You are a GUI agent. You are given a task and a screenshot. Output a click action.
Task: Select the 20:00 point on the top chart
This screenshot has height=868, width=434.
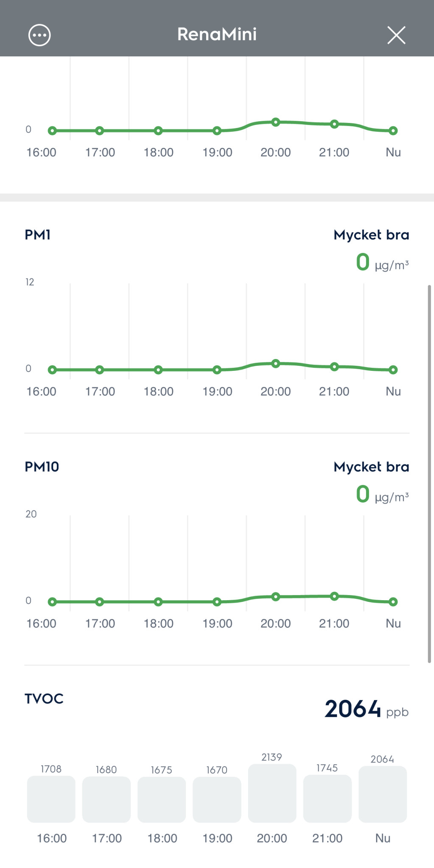(x=276, y=122)
